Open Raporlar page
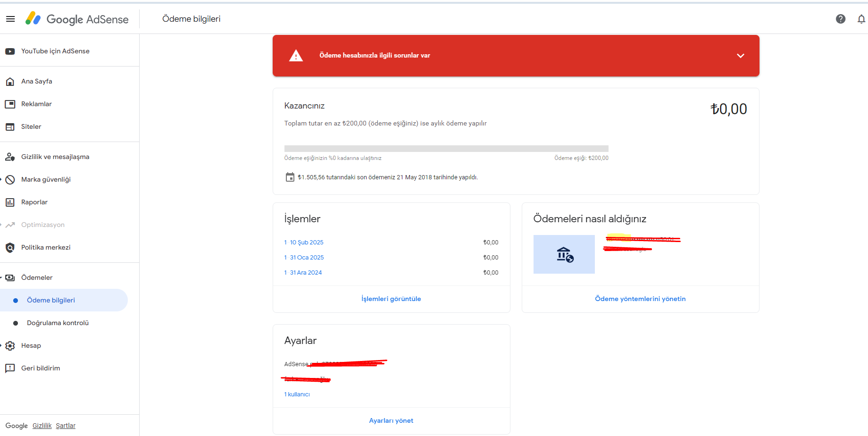 pyautogui.click(x=34, y=202)
